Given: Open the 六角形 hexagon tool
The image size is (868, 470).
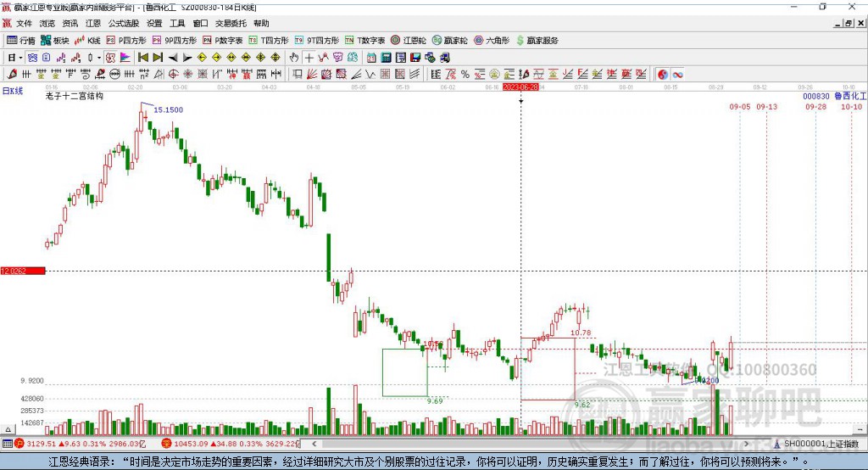Looking at the screenshot, I should pyautogui.click(x=492, y=41).
